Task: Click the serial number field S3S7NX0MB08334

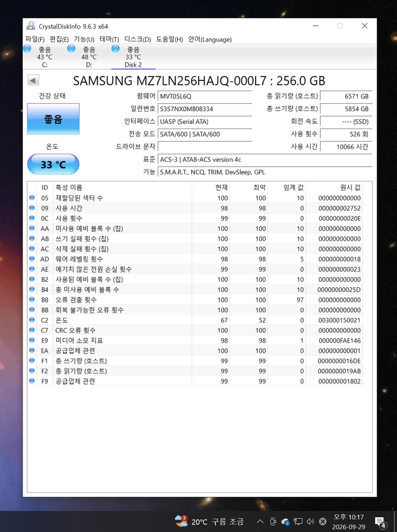Action: tap(205, 109)
